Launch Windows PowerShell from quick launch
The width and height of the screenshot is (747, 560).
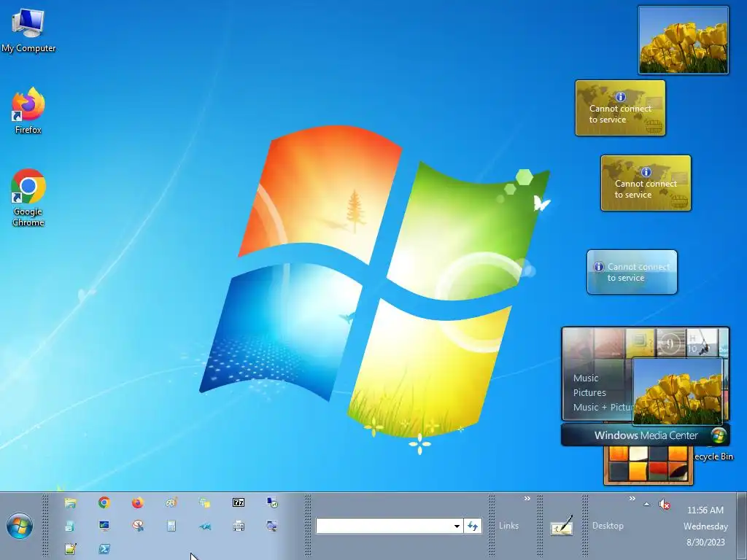tap(104, 549)
